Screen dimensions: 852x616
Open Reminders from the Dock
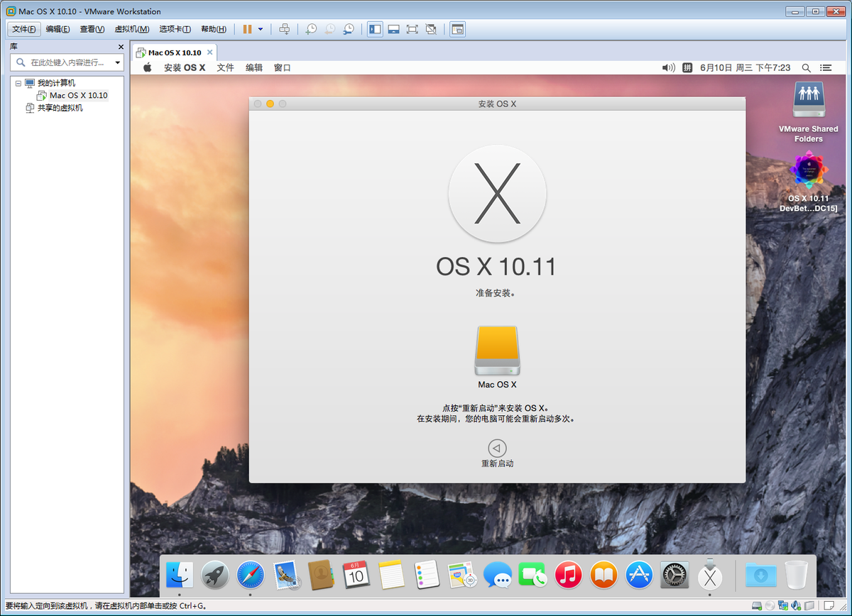point(427,574)
